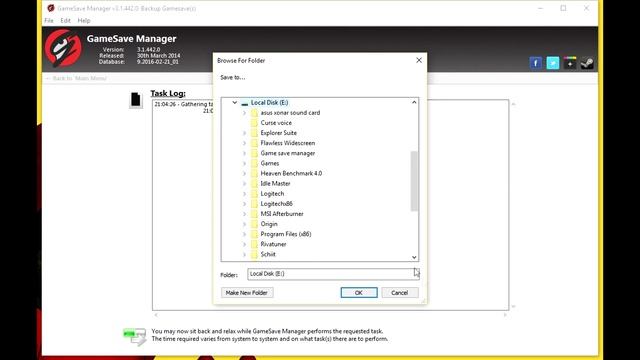Click the Game save manager folder icon
The height and width of the screenshot is (360, 640).
254,153
